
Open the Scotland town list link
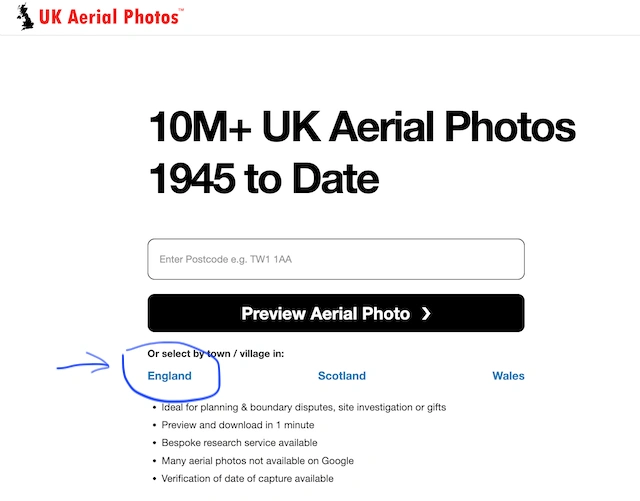pos(342,376)
